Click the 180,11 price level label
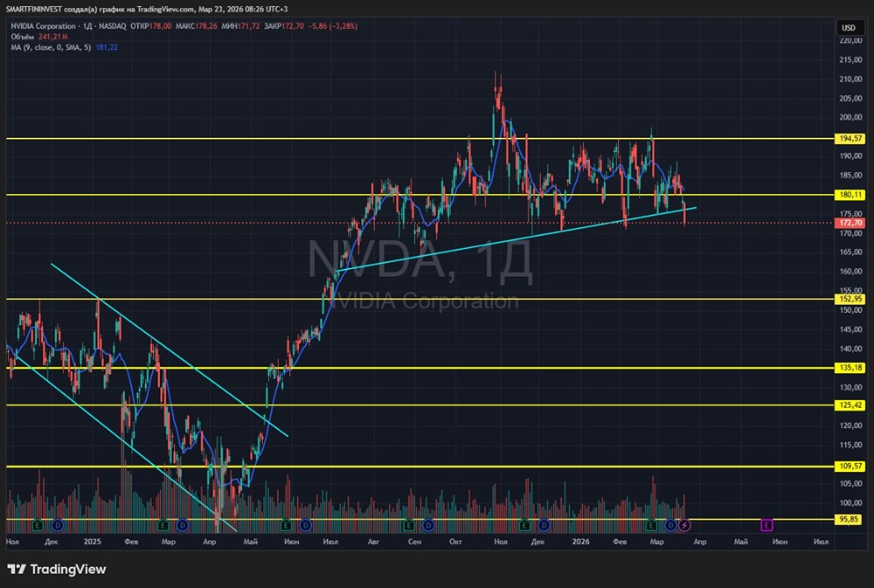The image size is (874, 588). click(849, 195)
